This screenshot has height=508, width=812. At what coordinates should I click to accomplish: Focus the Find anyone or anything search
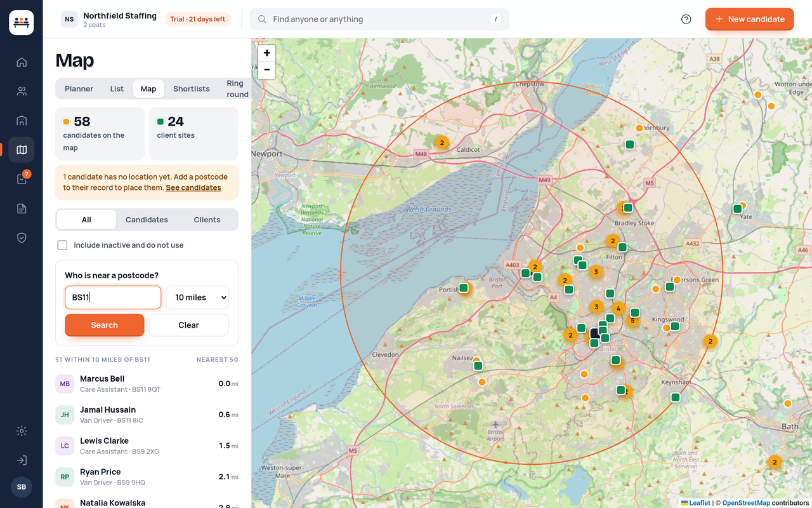(x=379, y=19)
